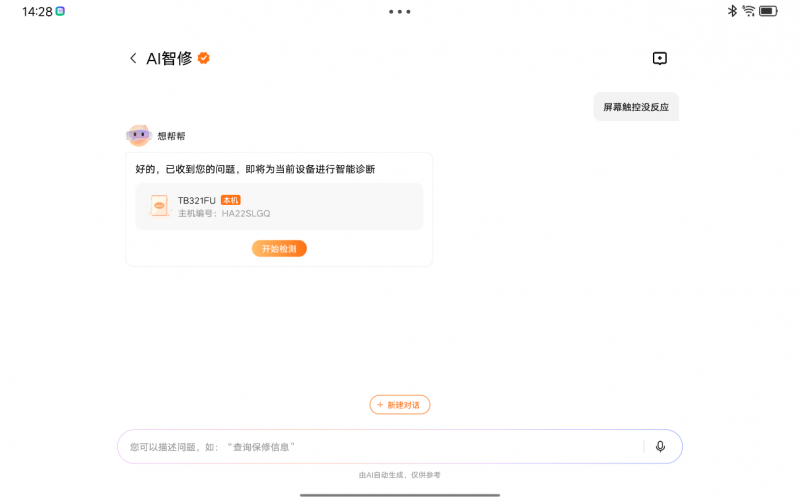800x500 pixels.
Task: Tap the Wi-Fi status icon
Action: pos(749,11)
